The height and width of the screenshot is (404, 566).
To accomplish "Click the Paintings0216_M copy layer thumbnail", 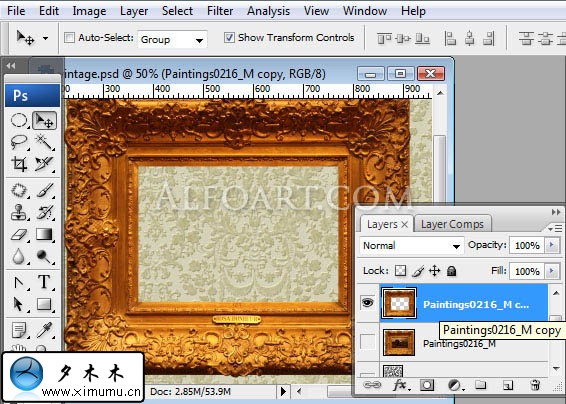I will point(399,303).
